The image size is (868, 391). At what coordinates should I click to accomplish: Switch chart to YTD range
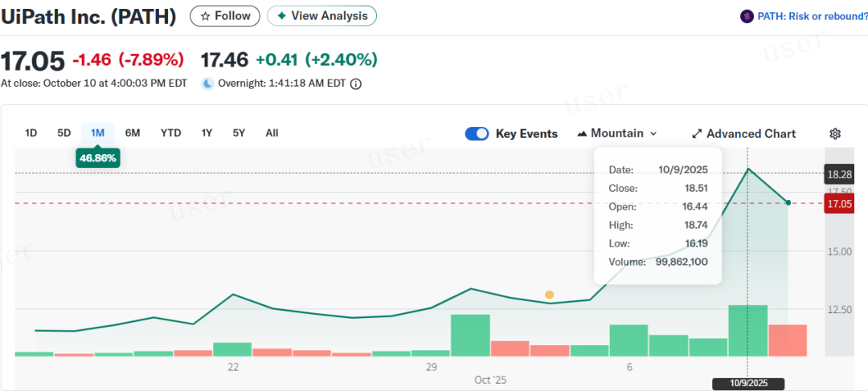(170, 133)
